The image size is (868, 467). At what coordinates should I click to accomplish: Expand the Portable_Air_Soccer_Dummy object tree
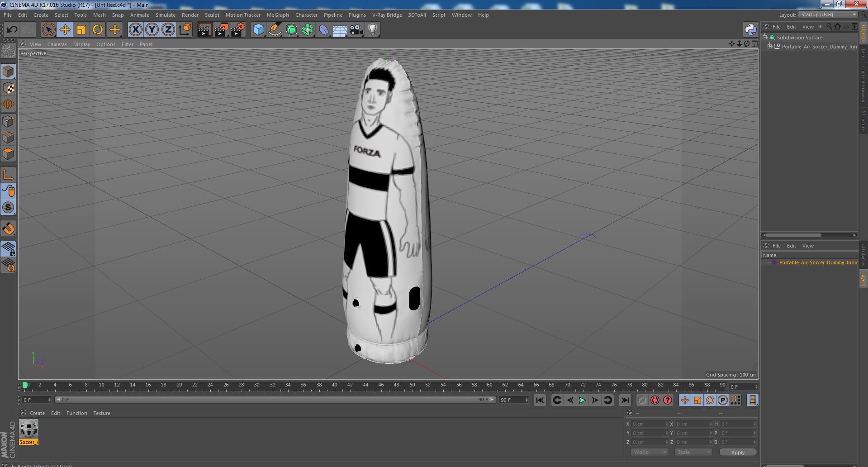pos(770,47)
